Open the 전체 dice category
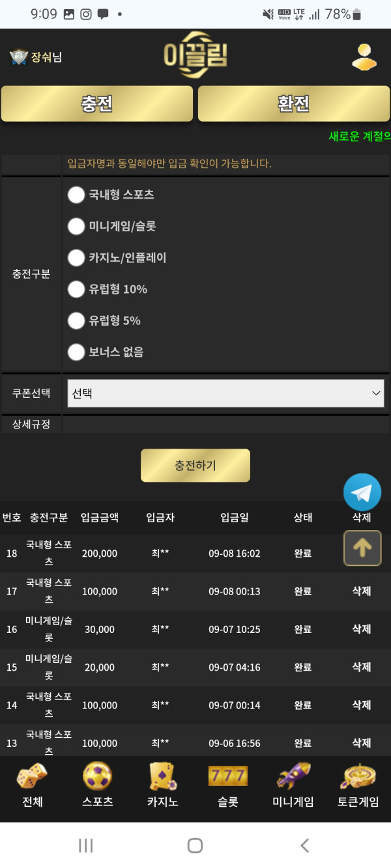The width and height of the screenshot is (391, 868). point(32,785)
